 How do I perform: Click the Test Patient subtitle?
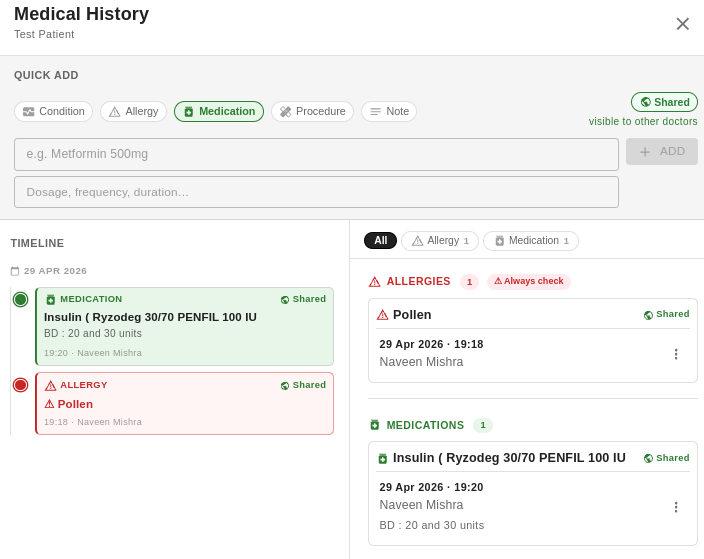point(44,35)
